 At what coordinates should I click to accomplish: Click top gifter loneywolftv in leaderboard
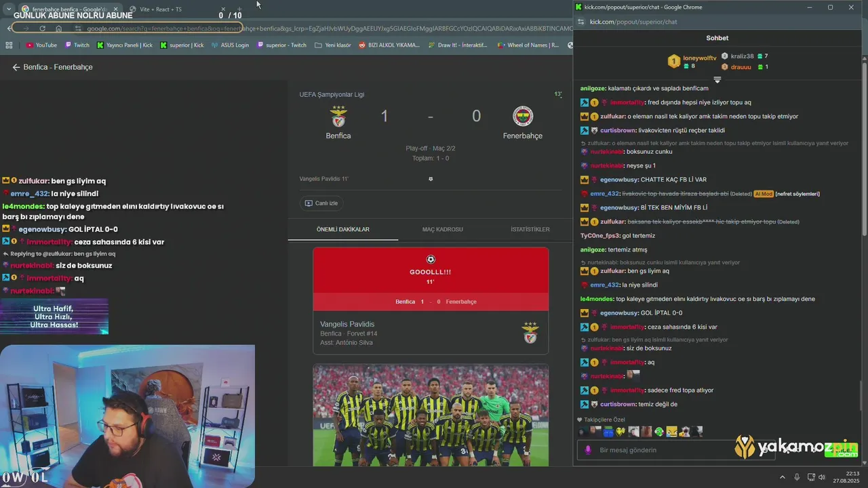(699, 58)
